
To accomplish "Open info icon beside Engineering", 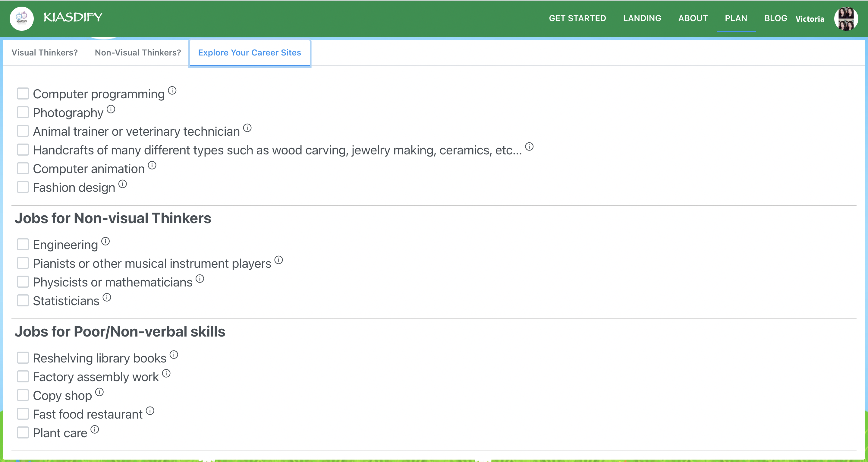I will click(105, 241).
